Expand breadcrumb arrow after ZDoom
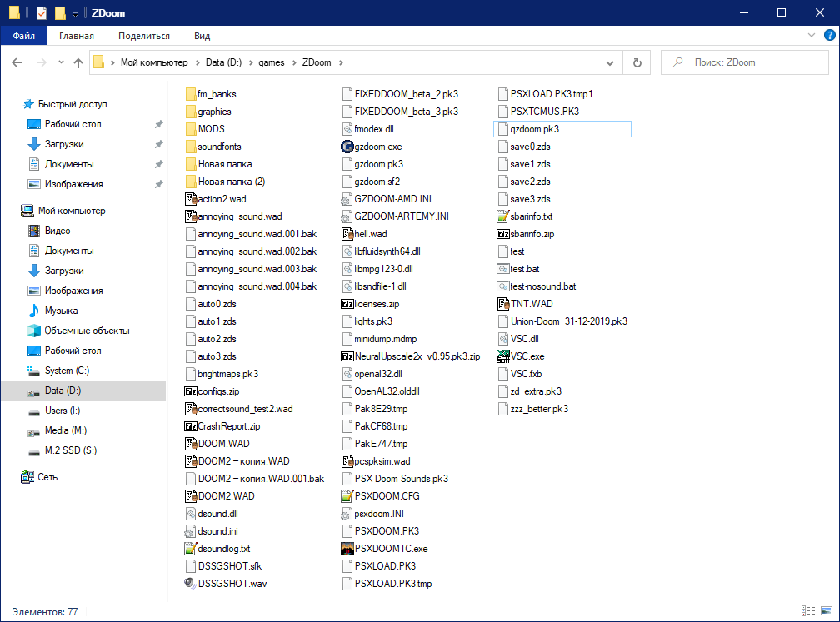840x622 pixels. point(341,62)
